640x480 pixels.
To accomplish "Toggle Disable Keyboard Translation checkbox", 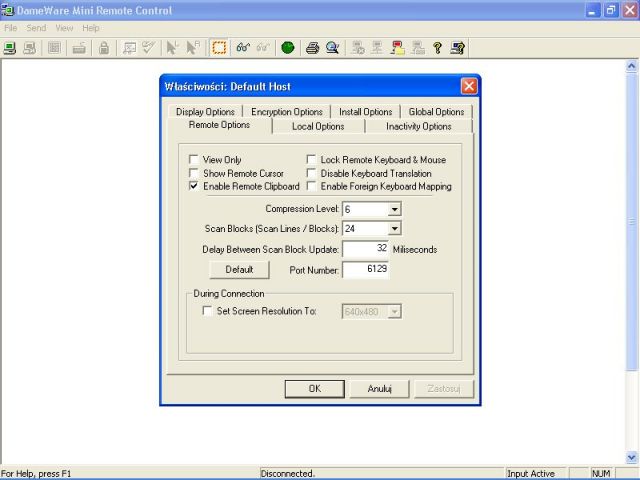I will 311,173.
